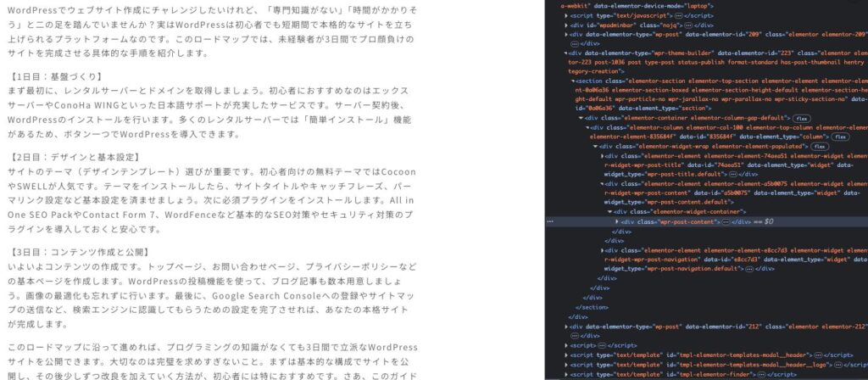The image size is (868, 380).
Task: Click the widget_type="wpr-post-content.default" line
Action: pyautogui.click(x=669, y=202)
